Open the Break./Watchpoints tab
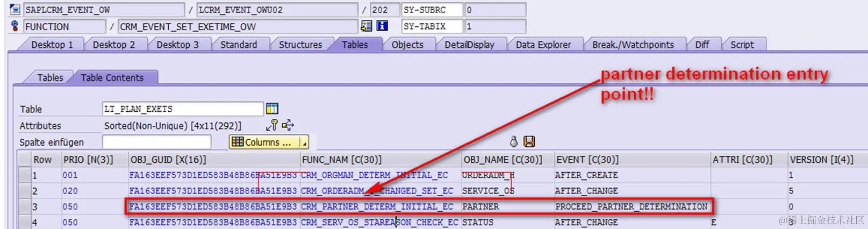The image size is (868, 229). pos(633,45)
